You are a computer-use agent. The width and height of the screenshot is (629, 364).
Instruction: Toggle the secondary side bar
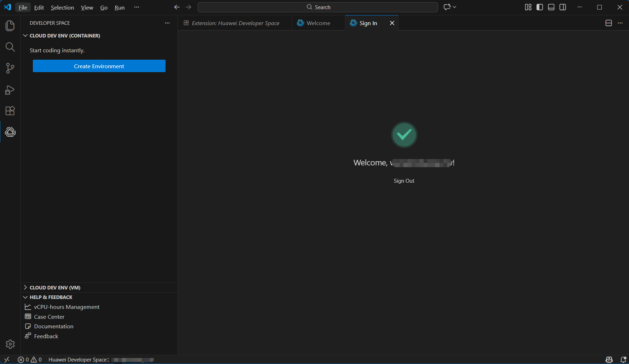(x=563, y=7)
